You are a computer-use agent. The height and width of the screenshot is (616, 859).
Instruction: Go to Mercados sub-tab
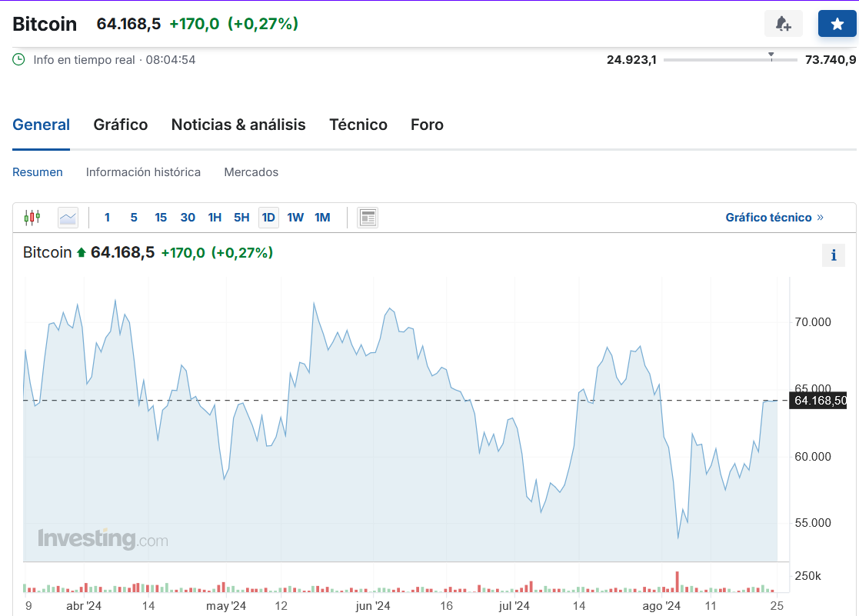(x=251, y=172)
